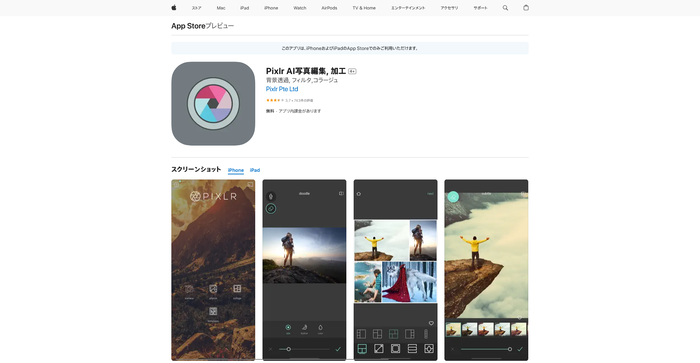This screenshot has height=363, width=700.
Task: Click camera icon in Pixlr home screenshot
Action: tap(189, 289)
